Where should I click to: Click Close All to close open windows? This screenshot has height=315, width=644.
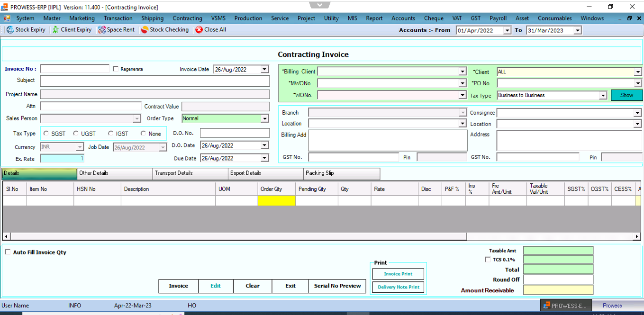[210, 29]
